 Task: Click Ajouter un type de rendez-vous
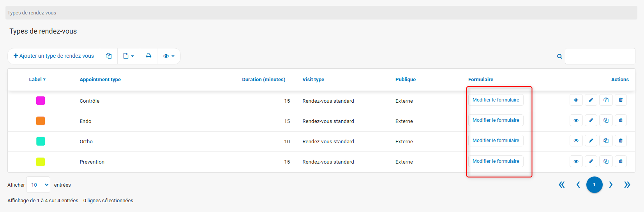(54, 56)
